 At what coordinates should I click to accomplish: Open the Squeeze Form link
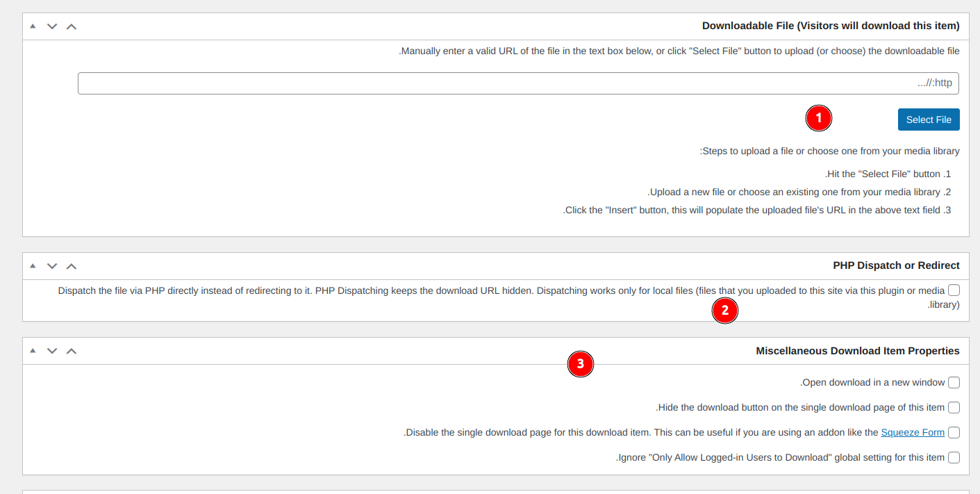tap(913, 433)
